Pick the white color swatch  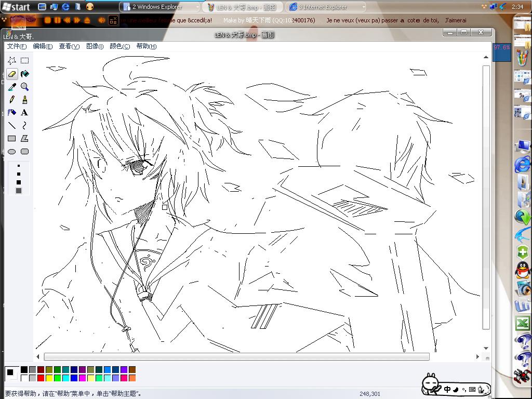point(24,378)
